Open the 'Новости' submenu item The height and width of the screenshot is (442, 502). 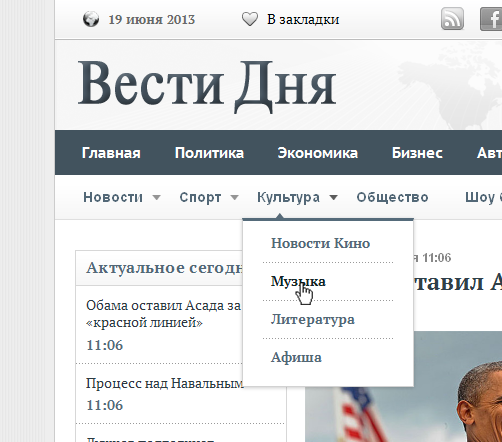click(113, 197)
